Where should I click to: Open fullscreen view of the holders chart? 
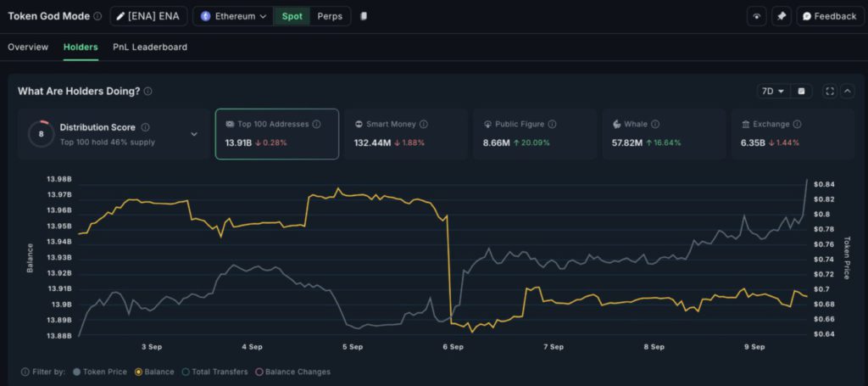pos(829,92)
